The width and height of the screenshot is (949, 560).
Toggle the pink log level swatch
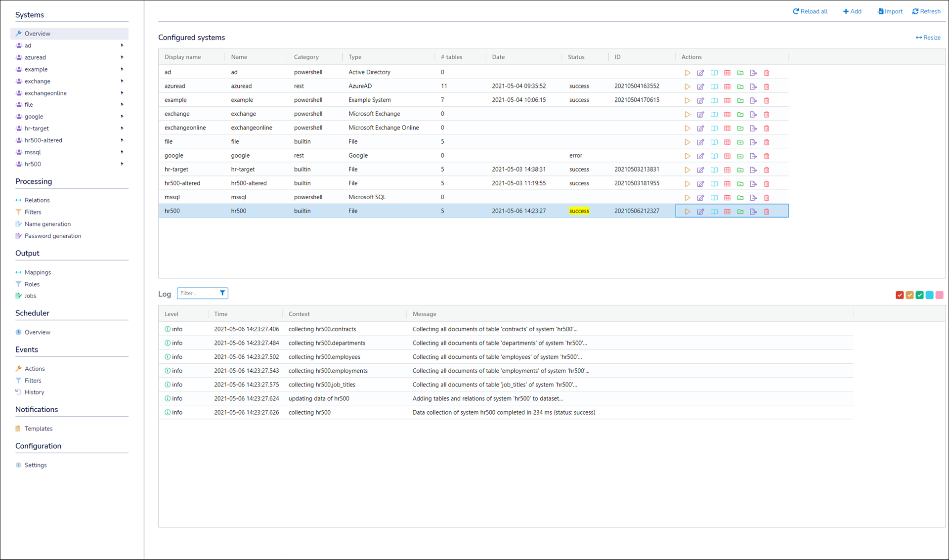tap(940, 295)
